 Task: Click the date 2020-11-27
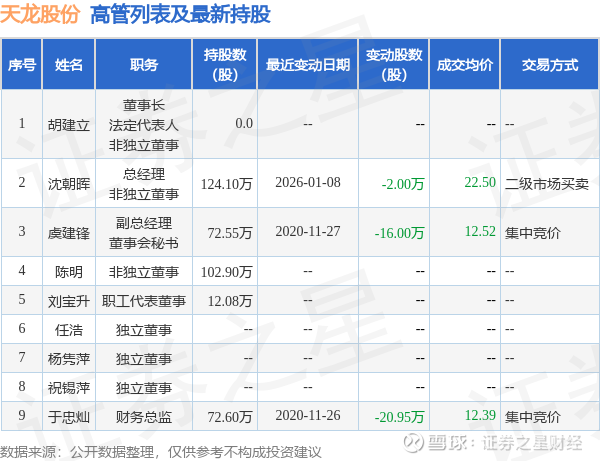[x=308, y=231]
